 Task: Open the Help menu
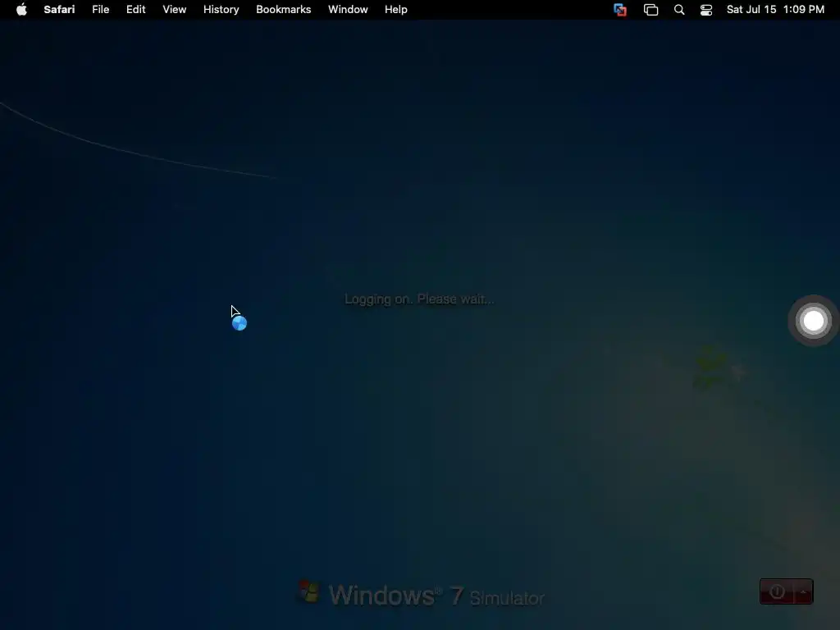pyautogui.click(x=396, y=10)
